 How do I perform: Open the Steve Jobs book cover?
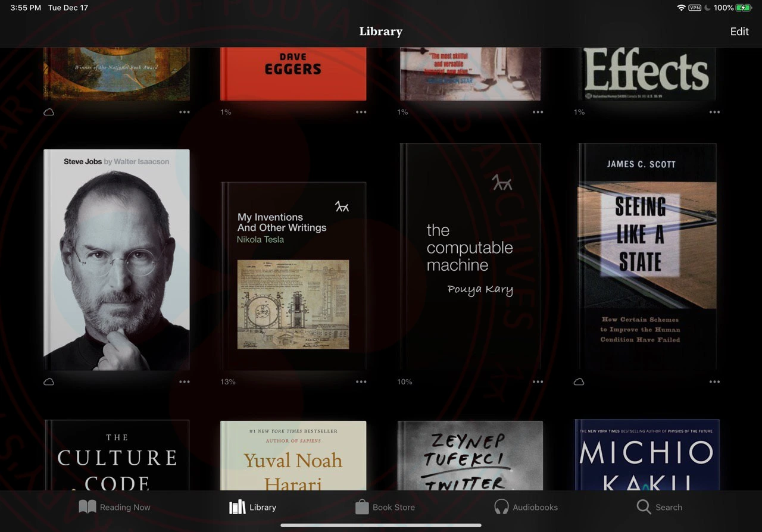(117, 259)
